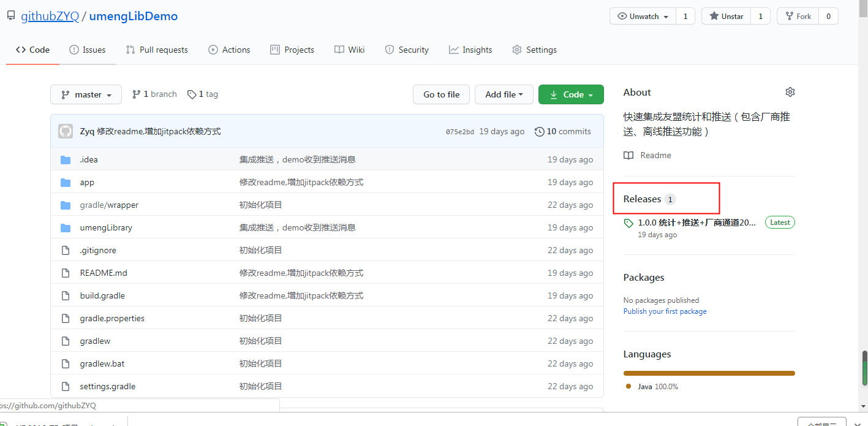Open the green Code download dropdown
868x426 pixels.
click(x=571, y=94)
